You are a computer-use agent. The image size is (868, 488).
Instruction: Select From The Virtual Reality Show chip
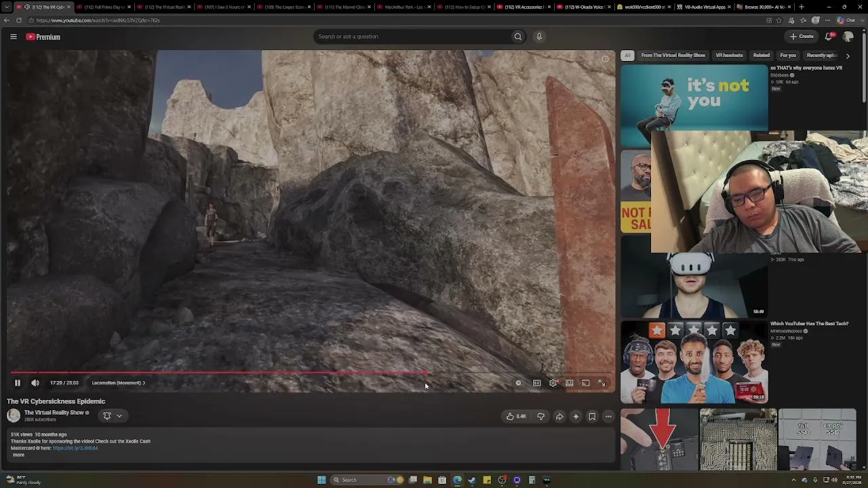coord(673,56)
